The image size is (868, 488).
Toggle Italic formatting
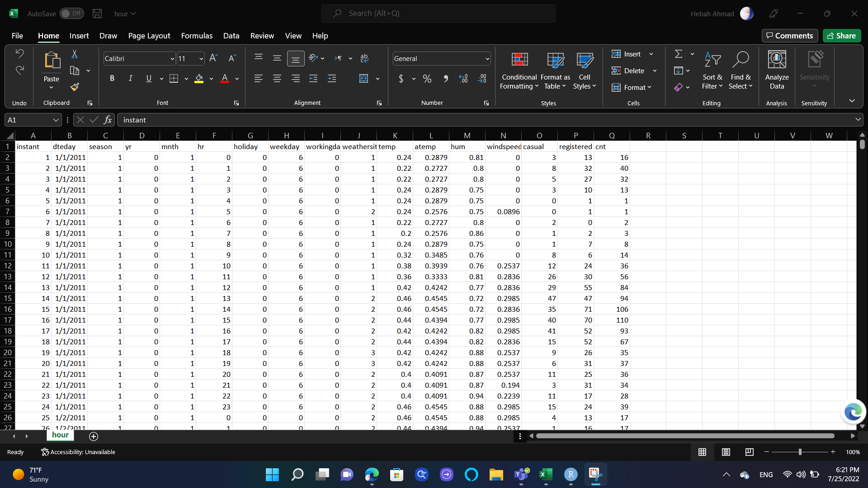pos(130,79)
